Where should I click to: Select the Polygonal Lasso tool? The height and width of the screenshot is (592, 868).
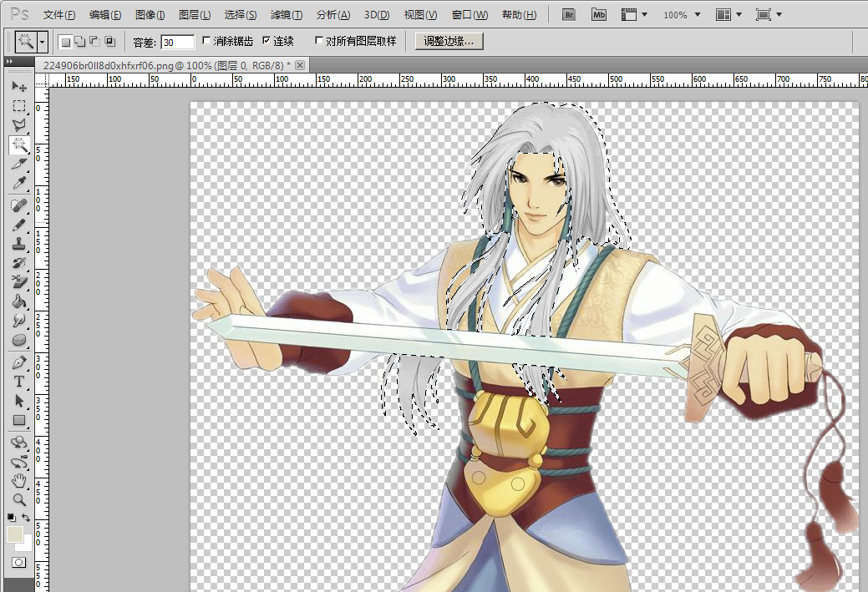19,125
